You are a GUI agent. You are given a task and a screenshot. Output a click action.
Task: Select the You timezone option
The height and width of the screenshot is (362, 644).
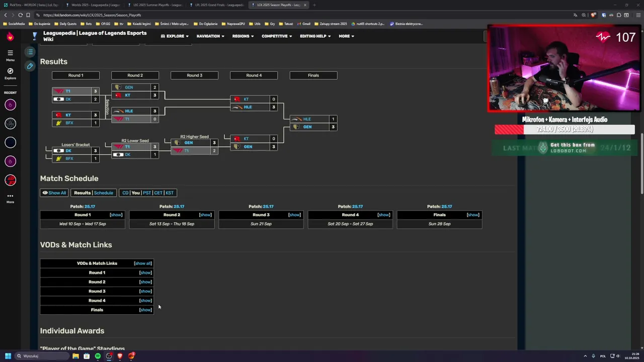pyautogui.click(x=135, y=193)
